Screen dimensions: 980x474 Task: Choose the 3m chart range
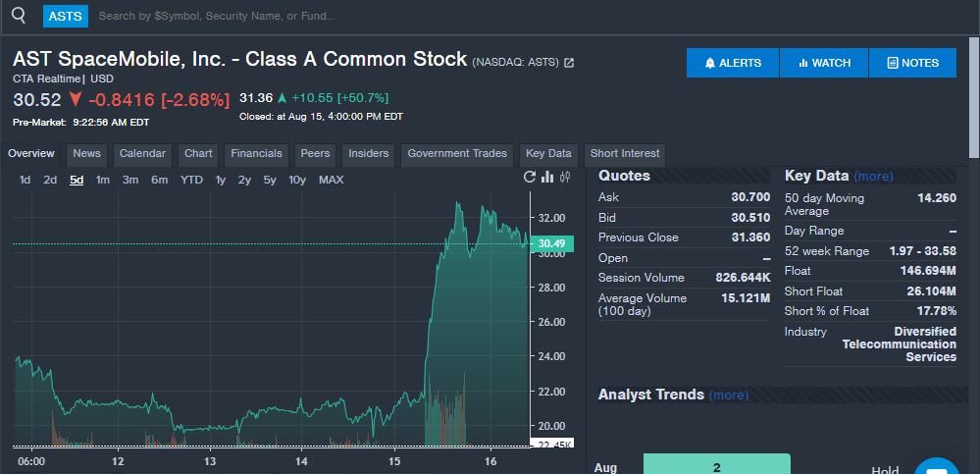[130, 181]
